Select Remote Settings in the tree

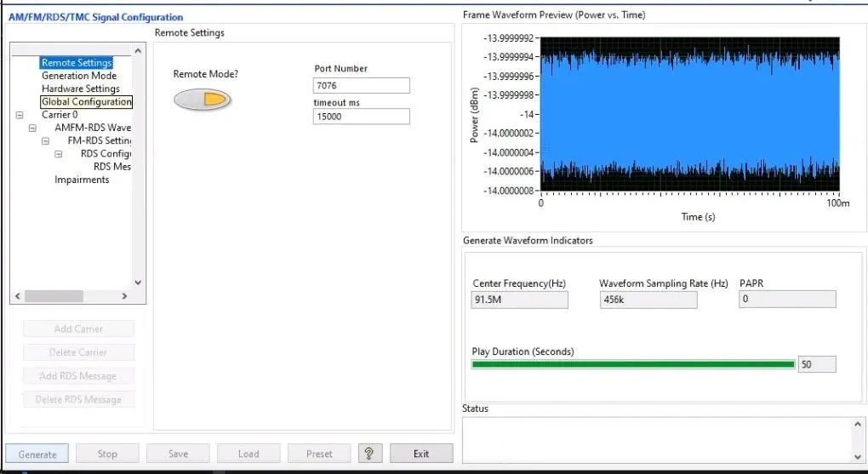(x=77, y=63)
